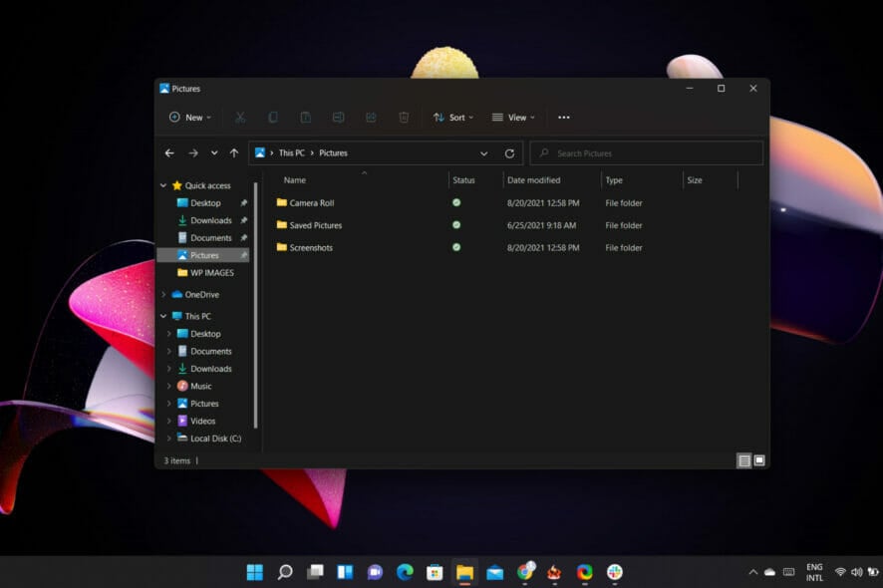Screen dimensions: 883x588
Task: Click Pictures in address breadcrumb
Action: (334, 153)
